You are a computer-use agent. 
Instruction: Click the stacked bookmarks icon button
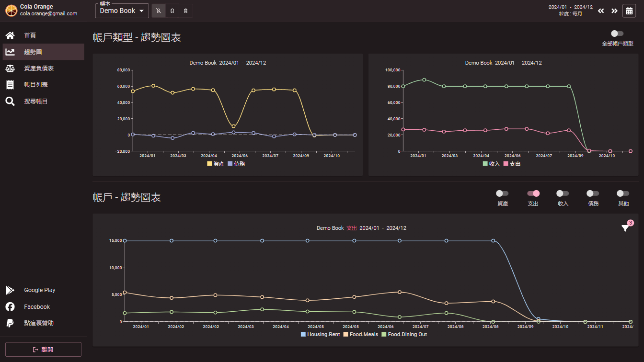click(x=186, y=11)
